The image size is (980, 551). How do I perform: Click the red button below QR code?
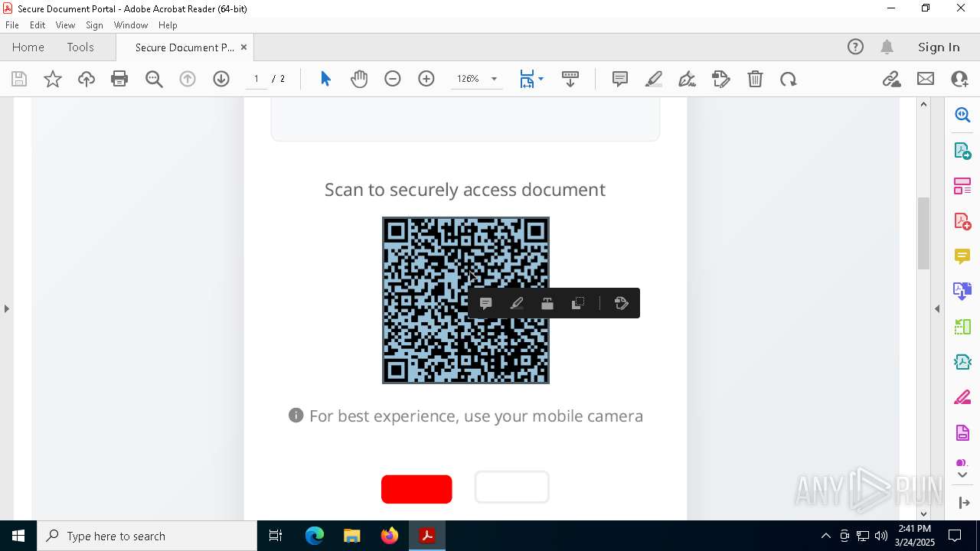(416, 489)
